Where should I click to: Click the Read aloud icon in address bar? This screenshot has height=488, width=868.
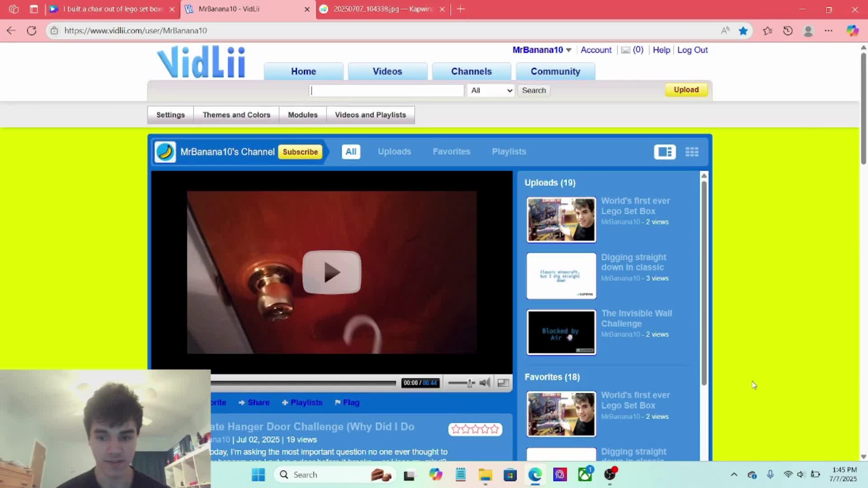point(725,31)
